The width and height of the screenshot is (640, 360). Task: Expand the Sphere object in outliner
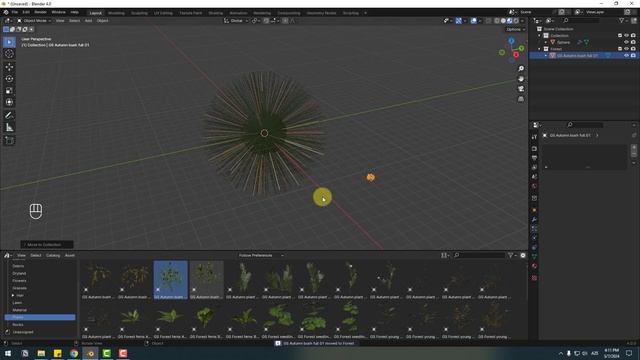coord(546,42)
